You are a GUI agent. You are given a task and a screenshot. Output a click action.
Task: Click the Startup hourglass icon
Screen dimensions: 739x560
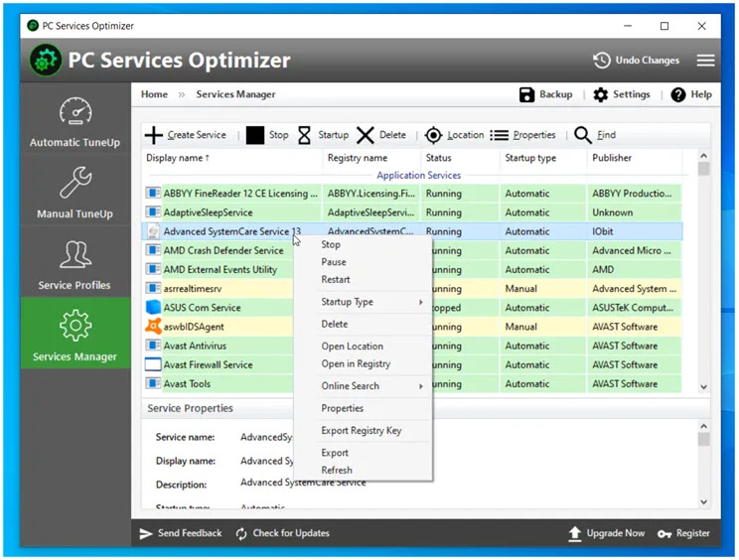305,135
